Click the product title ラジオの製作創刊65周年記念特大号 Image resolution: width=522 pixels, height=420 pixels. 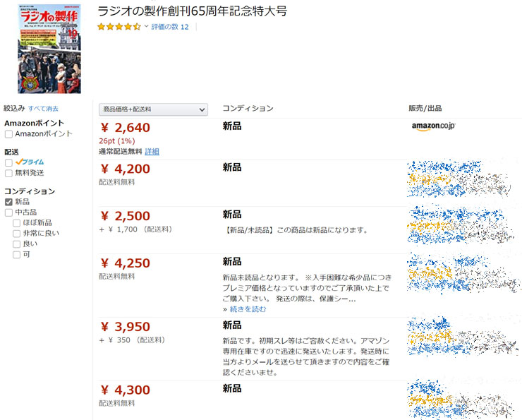pyautogui.click(x=192, y=11)
